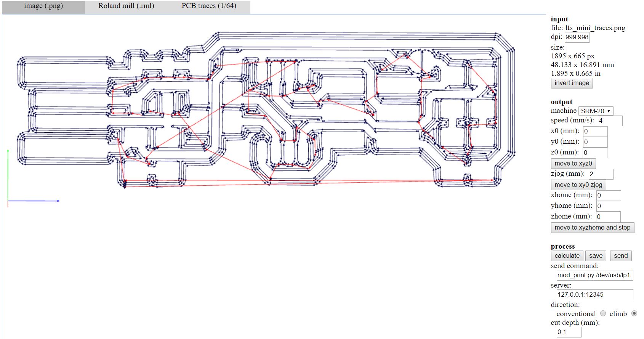This screenshot has height=339, width=644.
Task: Select the conventional direction radio button
Action: click(x=603, y=313)
